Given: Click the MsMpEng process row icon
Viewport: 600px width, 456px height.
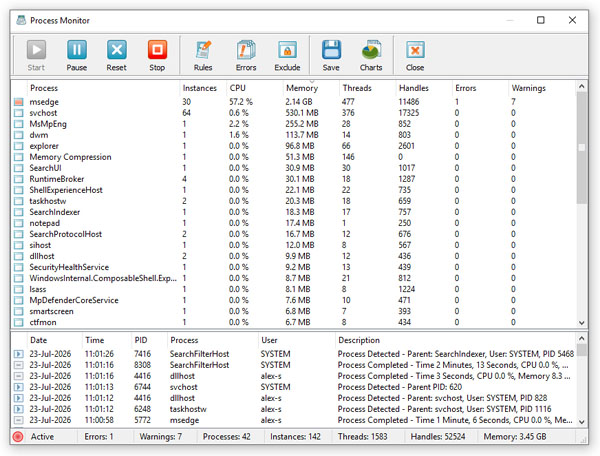Looking at the screenshot, I should coord(18,124).
